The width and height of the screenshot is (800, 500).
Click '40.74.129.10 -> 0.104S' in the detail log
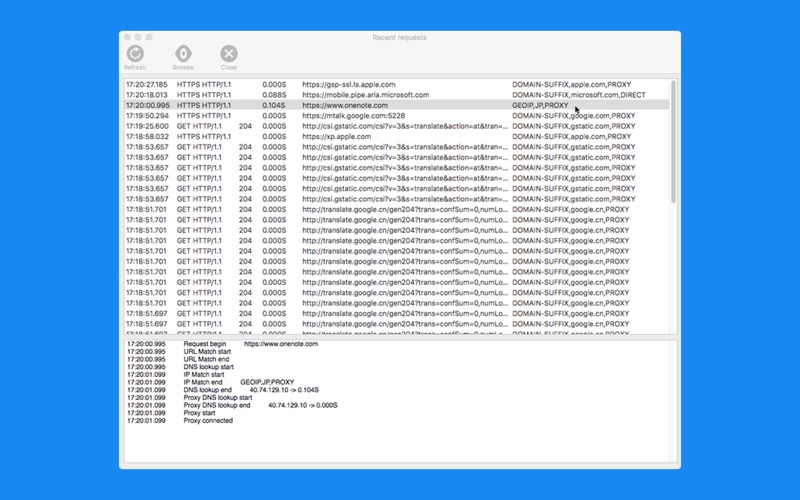click(284, 390)
